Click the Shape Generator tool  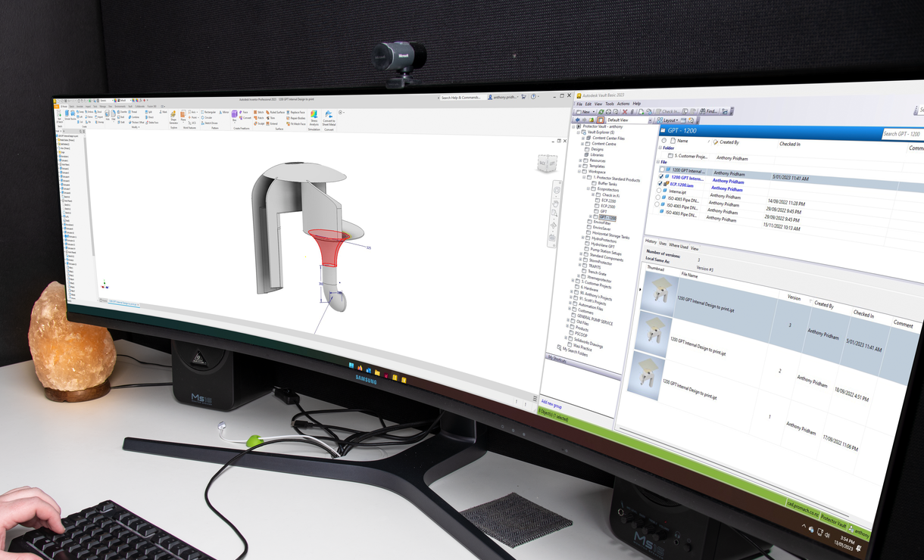173,116
